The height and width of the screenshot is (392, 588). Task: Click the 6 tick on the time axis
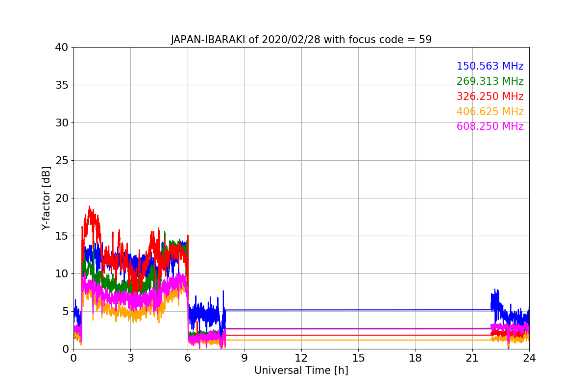click(188, 358)
